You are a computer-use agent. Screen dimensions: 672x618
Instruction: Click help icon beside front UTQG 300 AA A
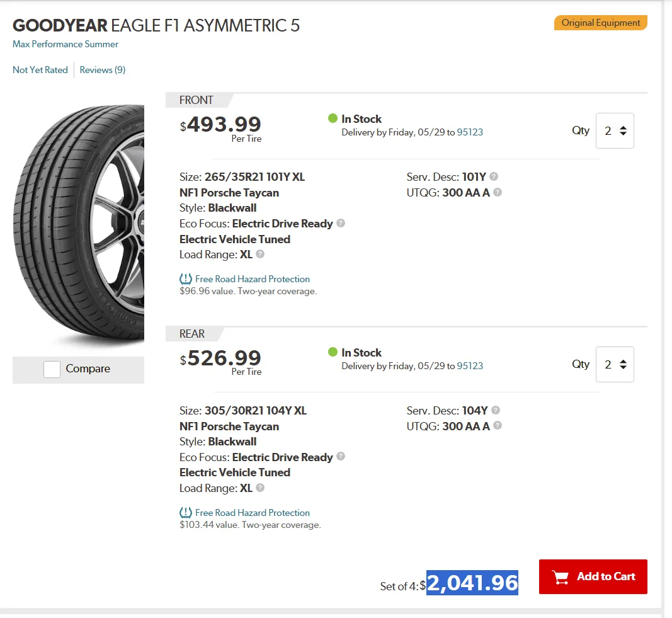pos(497,192)
